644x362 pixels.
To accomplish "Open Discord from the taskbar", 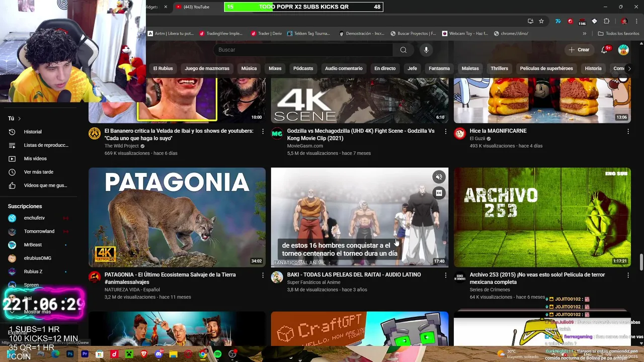I will (159, 354).
